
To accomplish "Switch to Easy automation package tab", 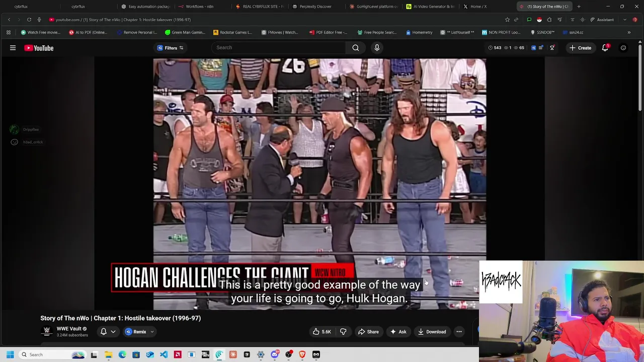I will point(146,7).
